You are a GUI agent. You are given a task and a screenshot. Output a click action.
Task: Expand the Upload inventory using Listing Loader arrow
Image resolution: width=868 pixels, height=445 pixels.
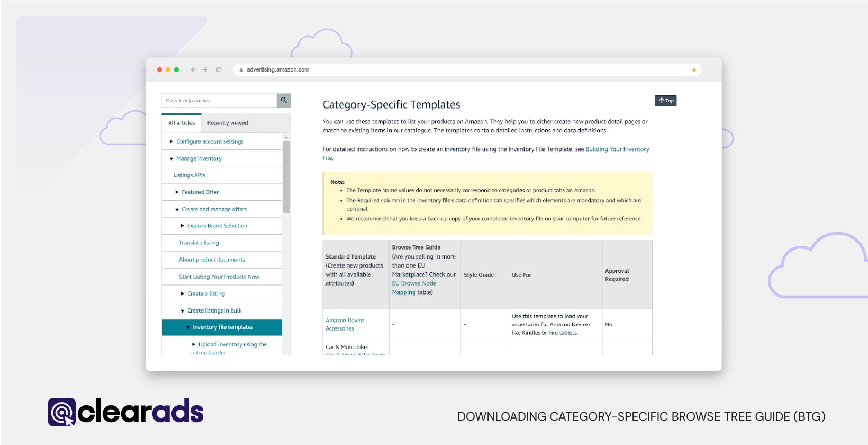point(193,344)
